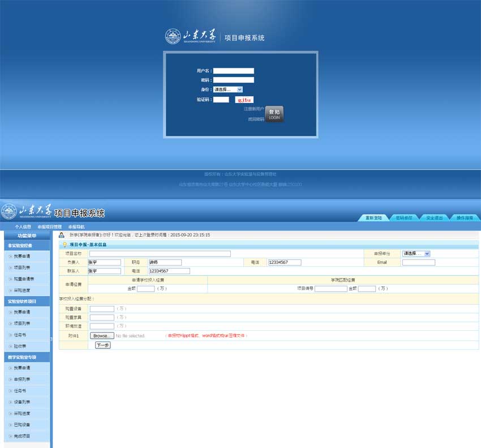Click the lightbulb icon in 项目申报 header
The image size is (481, 448).
(65, 245)
